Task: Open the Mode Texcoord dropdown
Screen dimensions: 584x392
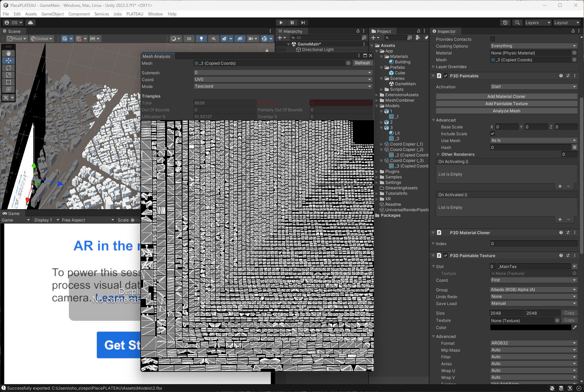Action: (283, 86)
